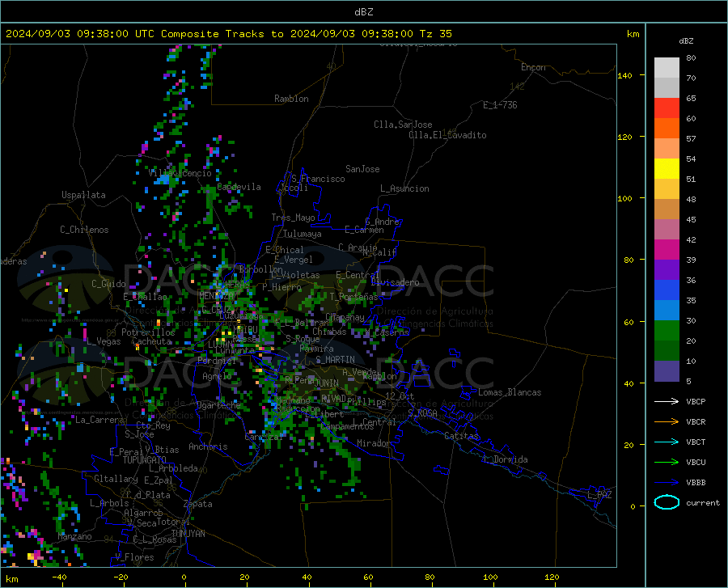
Task: Click the Villavicencio map label
Action: tap(180, 173)
